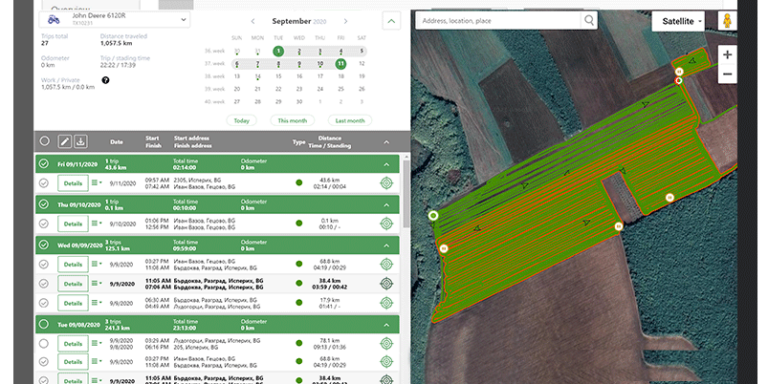Collapse all groups via header chevron

point(386,142)
